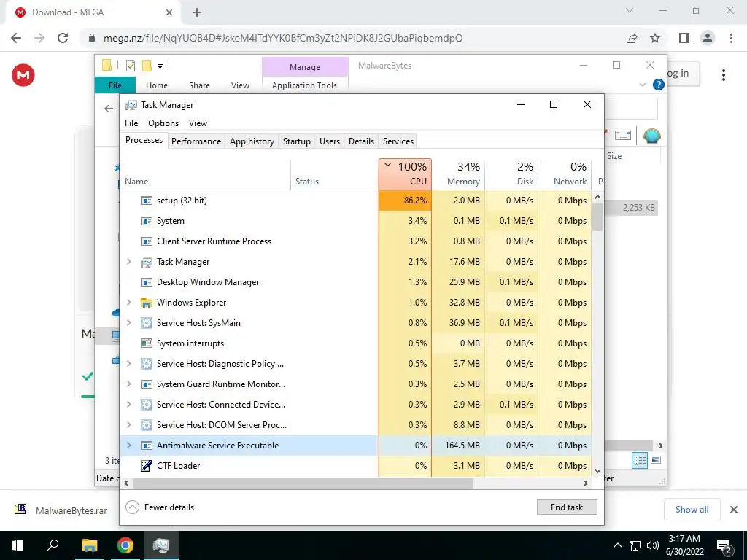Image resolution: width=747 pixels, height=560 pixels.
Task: Click the Service Host: Diagnostic Policy gear icon
Action: [x=146, y=364]
